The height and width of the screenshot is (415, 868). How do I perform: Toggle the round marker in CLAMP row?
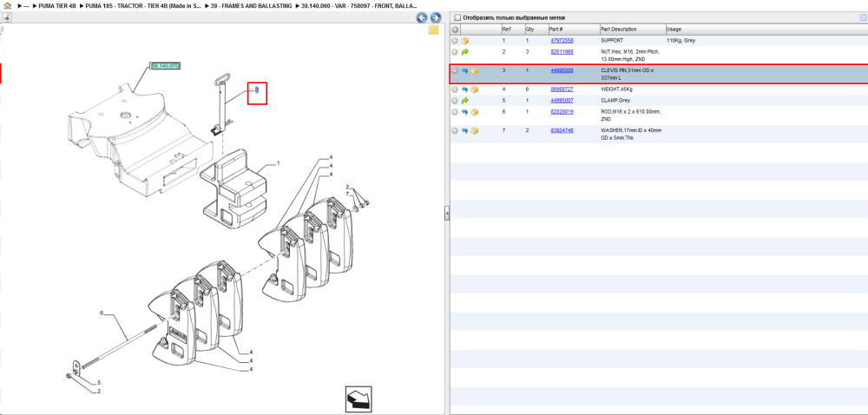coord(455,101)
